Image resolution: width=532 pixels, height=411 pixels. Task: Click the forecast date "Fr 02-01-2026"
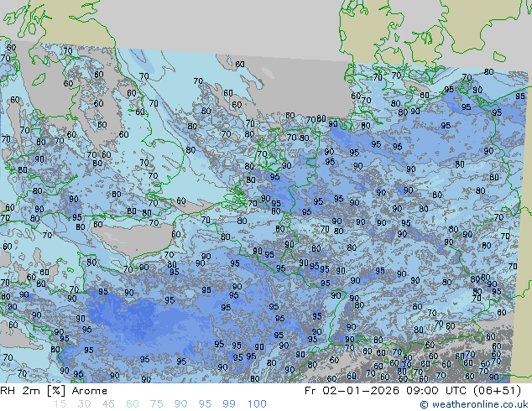coord(352,390)
